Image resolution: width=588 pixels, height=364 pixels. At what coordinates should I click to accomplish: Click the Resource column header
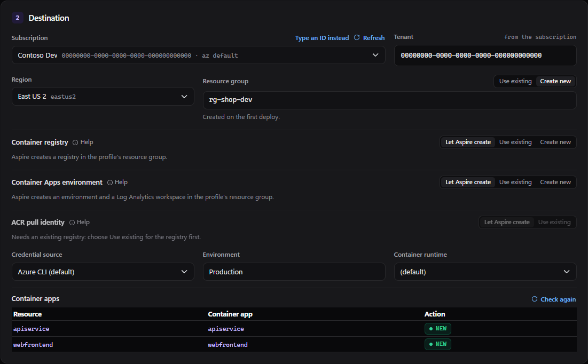(27, 314)
